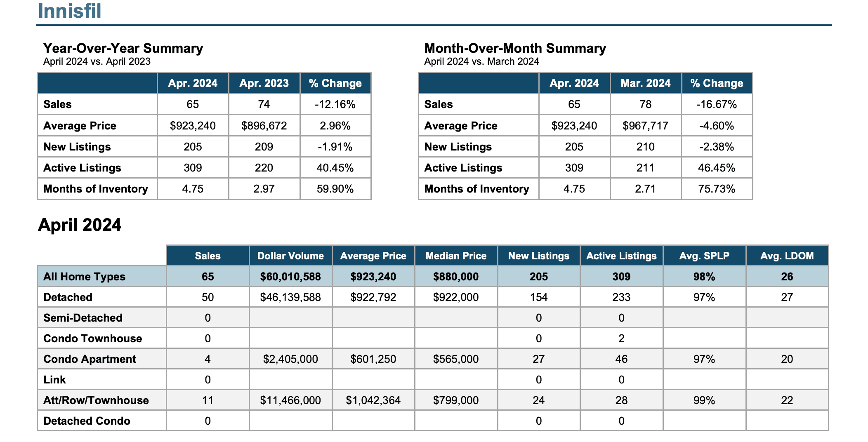
Task: Click the $922,000 median price cell
Action: (456, 297)
